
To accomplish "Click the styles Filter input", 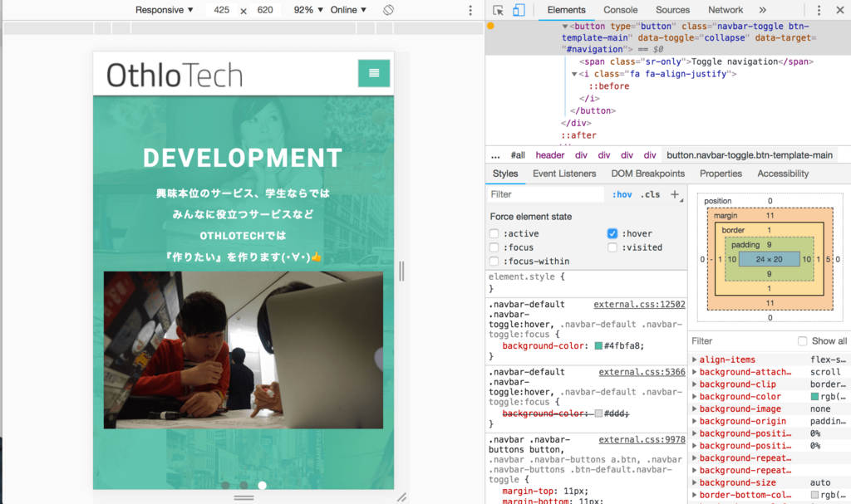I will point(545,194).
